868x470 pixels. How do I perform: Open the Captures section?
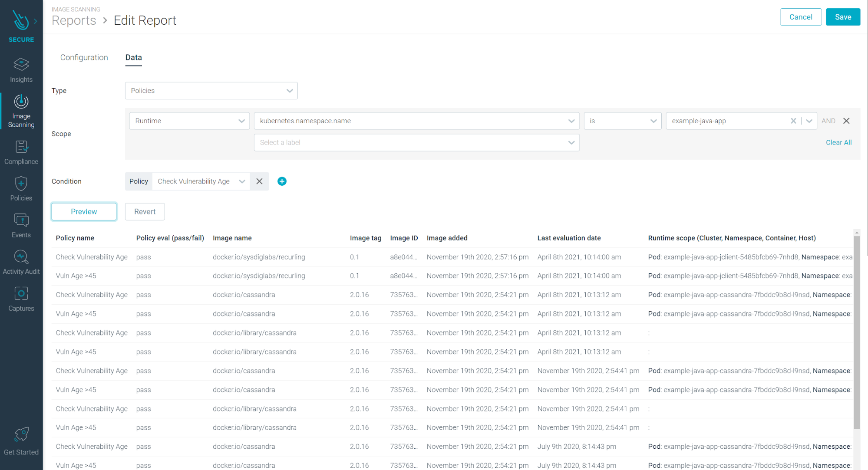point(21,299)
